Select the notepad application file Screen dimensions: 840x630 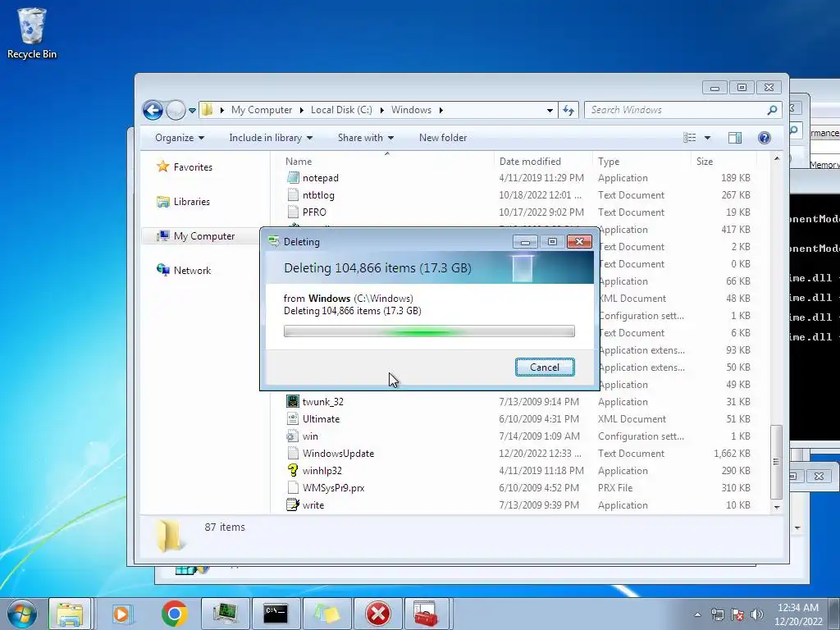pos(321,178)
